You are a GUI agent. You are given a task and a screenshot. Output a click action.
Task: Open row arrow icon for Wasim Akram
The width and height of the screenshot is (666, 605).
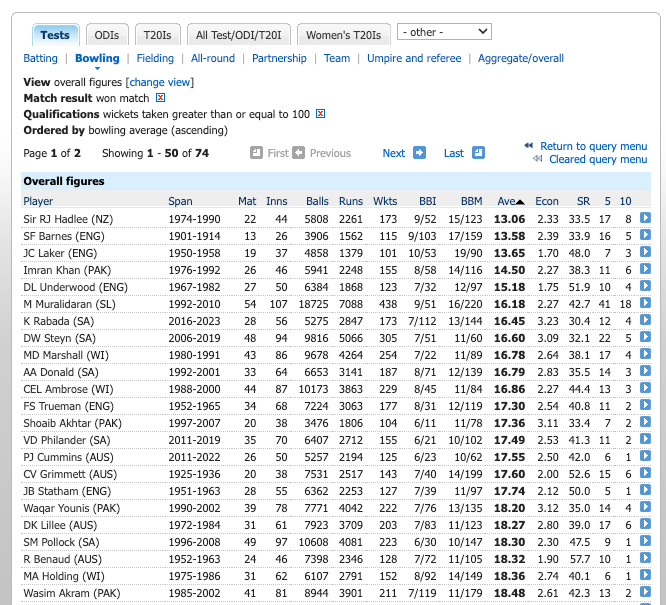coord(645,593)
